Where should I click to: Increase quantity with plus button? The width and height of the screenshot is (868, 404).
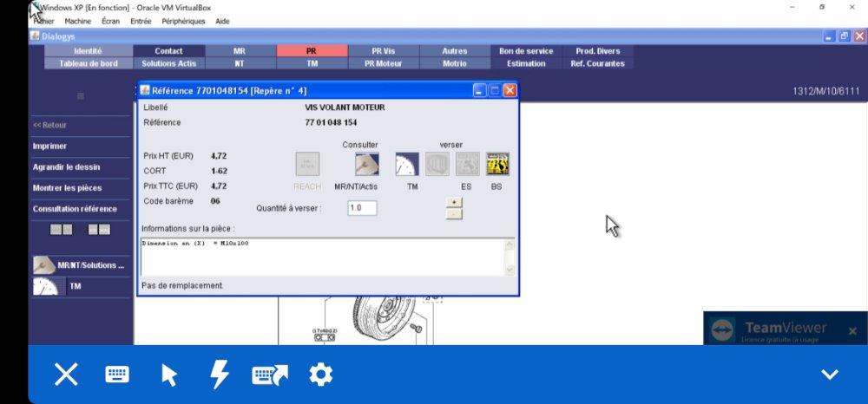pos(453,202)
